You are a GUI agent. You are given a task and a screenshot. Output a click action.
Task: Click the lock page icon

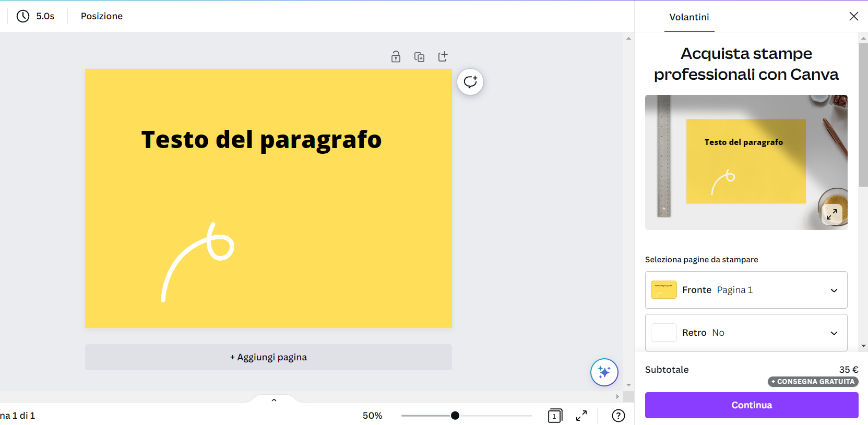tap(396, 57)
